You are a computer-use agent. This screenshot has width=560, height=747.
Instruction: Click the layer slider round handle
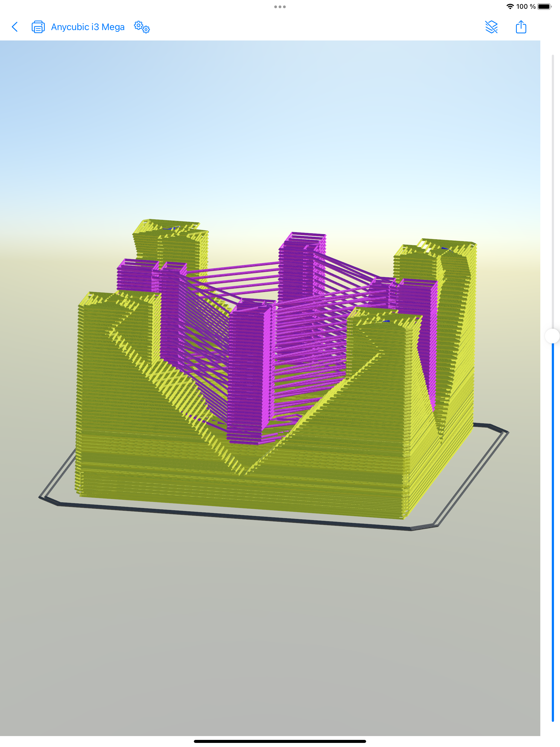(553, 336)
